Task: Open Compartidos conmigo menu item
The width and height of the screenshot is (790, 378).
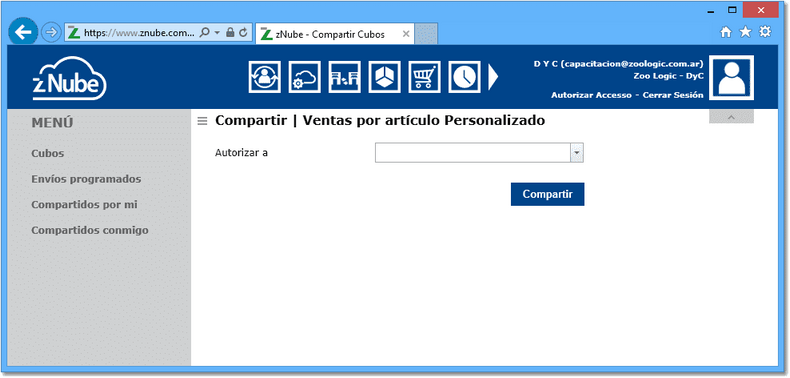Action: pos(90,231)
